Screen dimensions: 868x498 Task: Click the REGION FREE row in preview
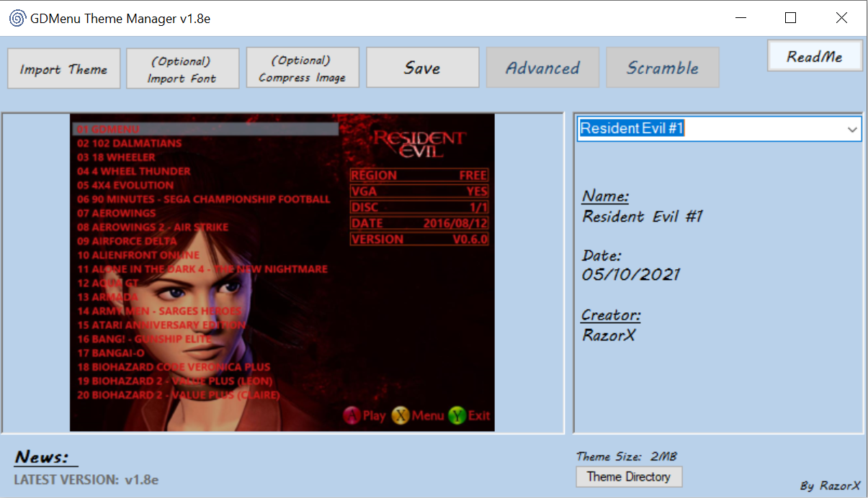pos(419,175)
